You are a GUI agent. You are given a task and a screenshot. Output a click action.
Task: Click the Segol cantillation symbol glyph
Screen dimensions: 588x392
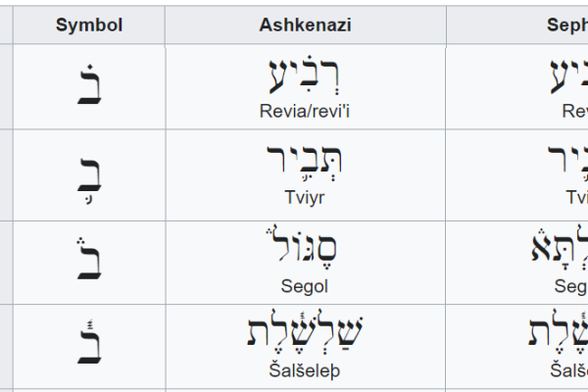88,259
